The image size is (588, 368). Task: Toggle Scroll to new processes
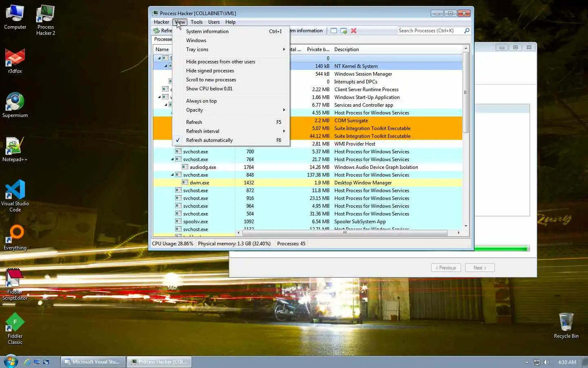(231, 80)
